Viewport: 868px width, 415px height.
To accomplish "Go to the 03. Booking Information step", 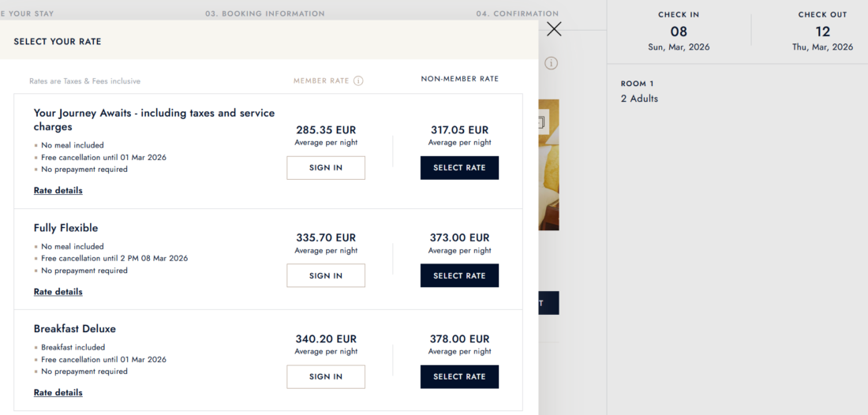I will tap(264, 13).
